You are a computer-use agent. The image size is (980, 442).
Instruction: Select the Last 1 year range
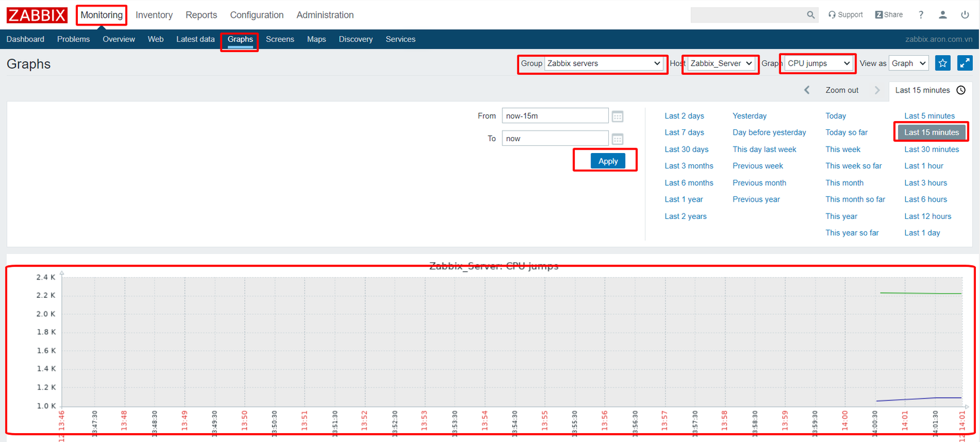click(x=684, y=199)
